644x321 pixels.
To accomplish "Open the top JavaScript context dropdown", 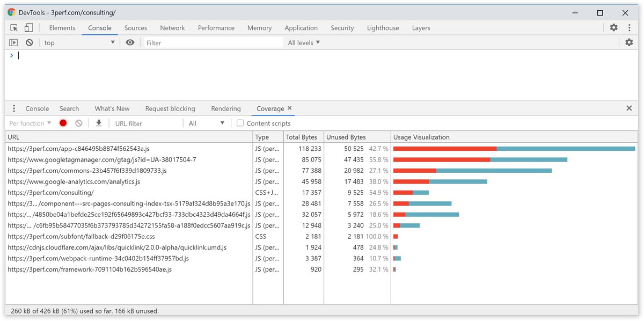I will click(79, 42).
